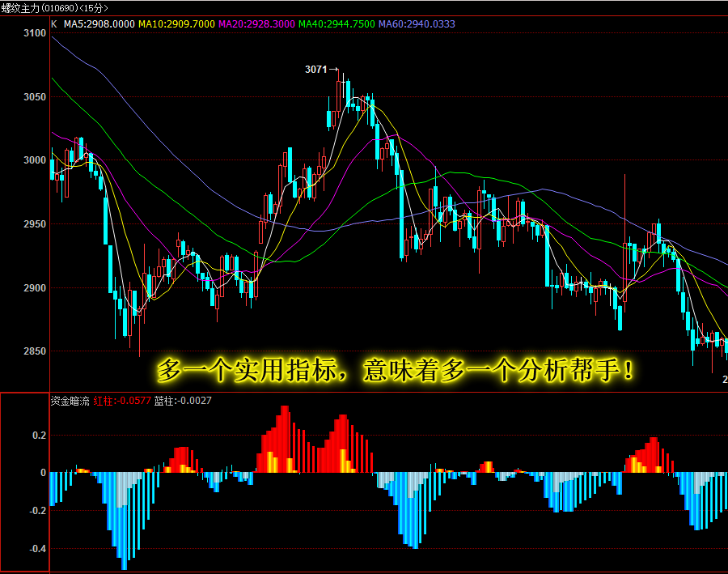Click the MA5:2908.0000 legend value
This screenshot has width=728, height=574.
99,24
